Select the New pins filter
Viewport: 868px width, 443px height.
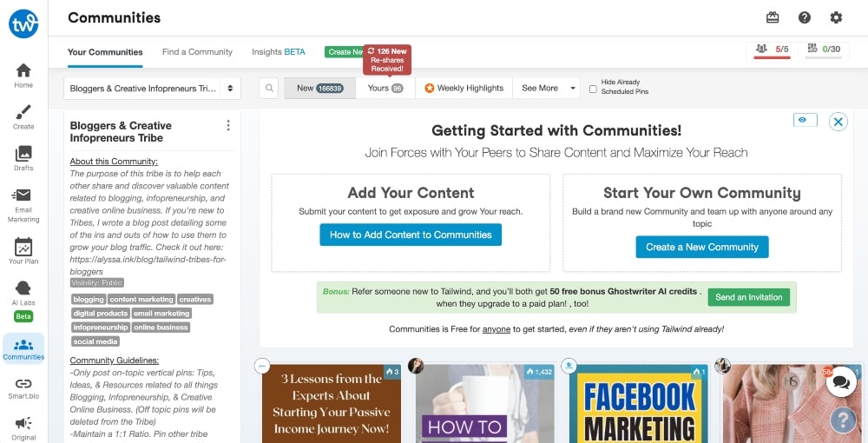pyautogui.click(x=320, y=88)
